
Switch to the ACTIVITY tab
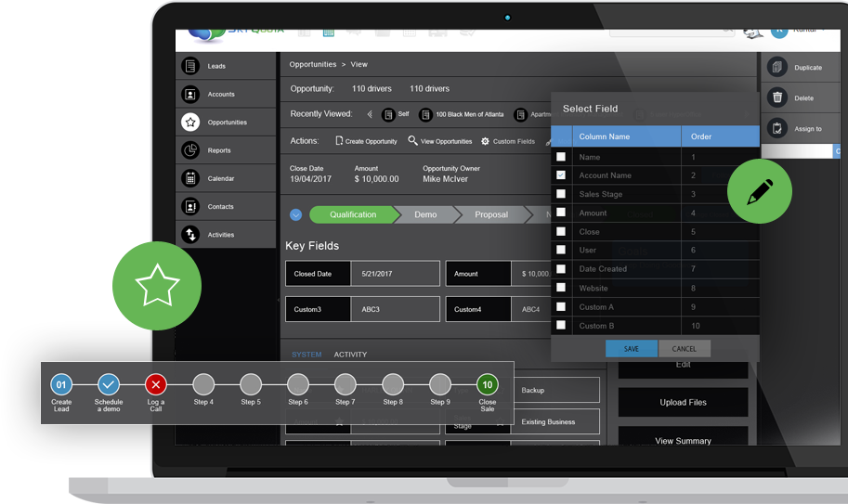coord(350,355)
